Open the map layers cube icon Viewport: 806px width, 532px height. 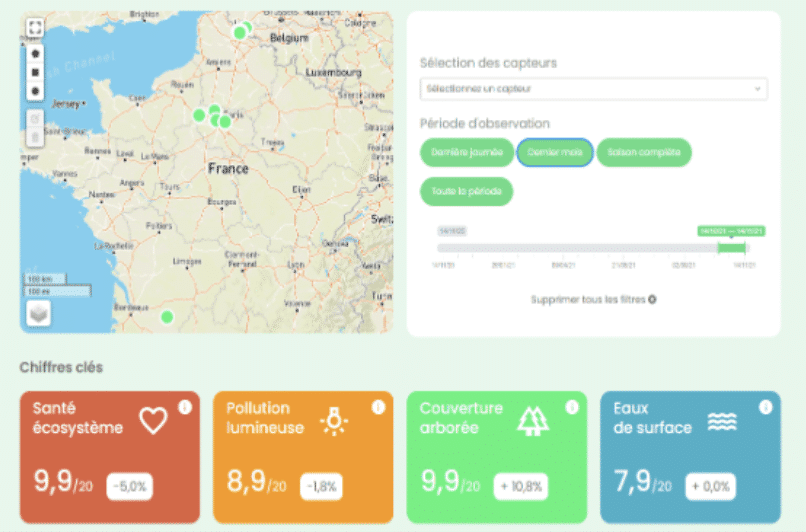[37, 314]
